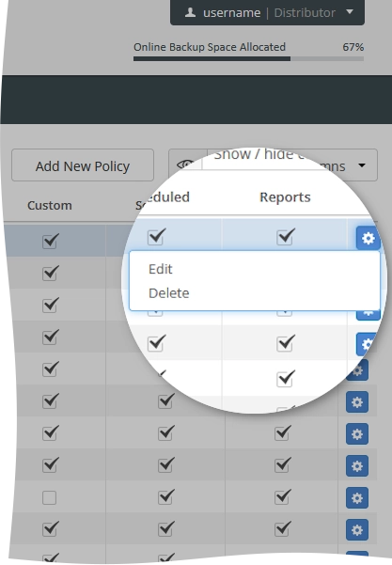Click the Add New Policy button
Image resolution: width=392 pixels, height=565 pixels.
(83, 165)
